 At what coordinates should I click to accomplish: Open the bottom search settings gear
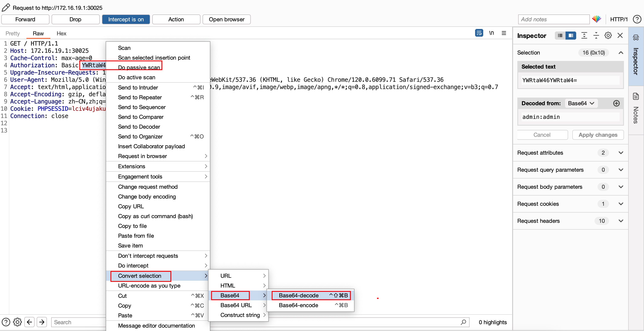click(x=17, y=322)
